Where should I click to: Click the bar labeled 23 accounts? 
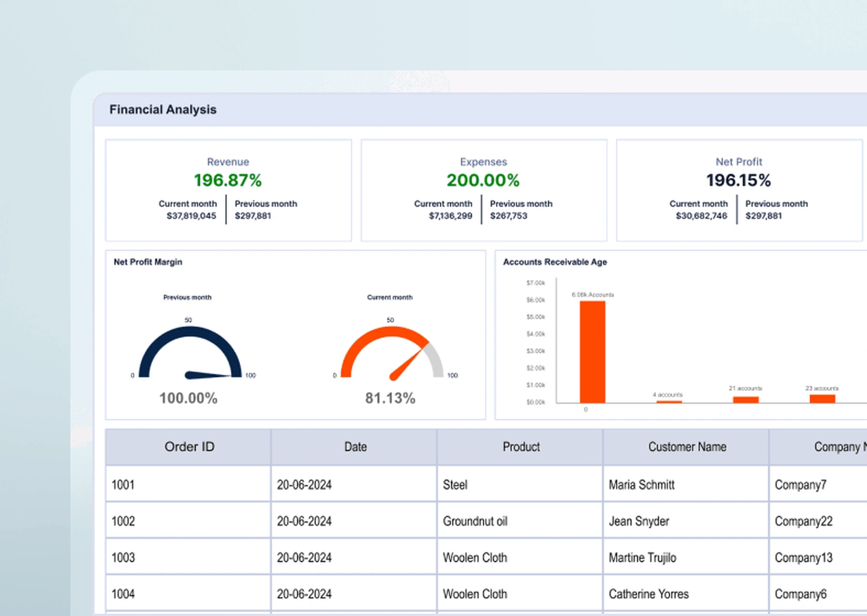(822, 399)
